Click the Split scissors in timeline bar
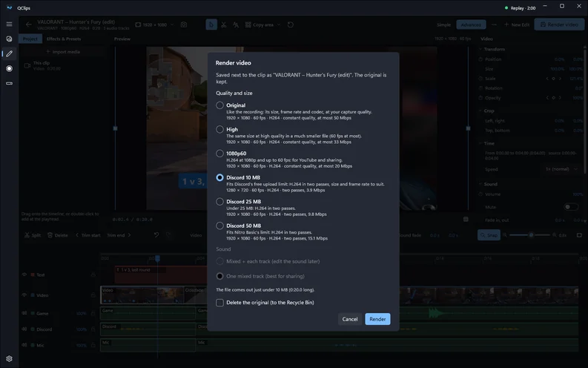 point(27,235)
